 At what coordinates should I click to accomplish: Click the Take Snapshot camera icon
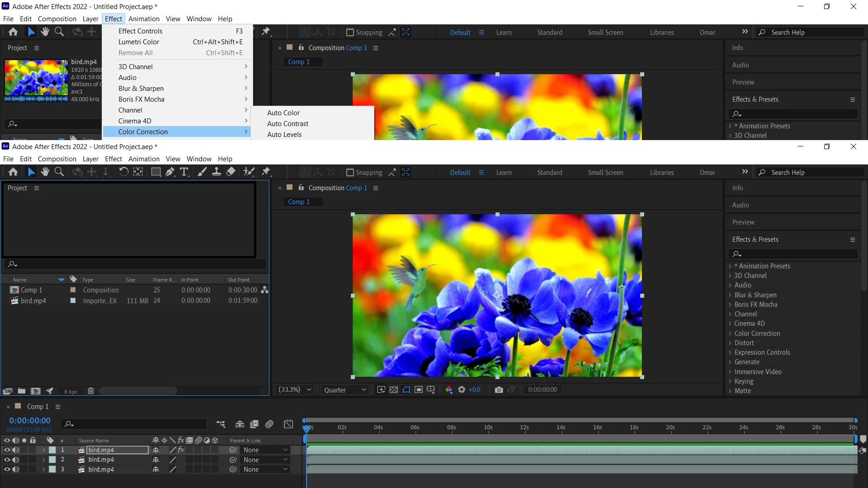pos(499,389)
